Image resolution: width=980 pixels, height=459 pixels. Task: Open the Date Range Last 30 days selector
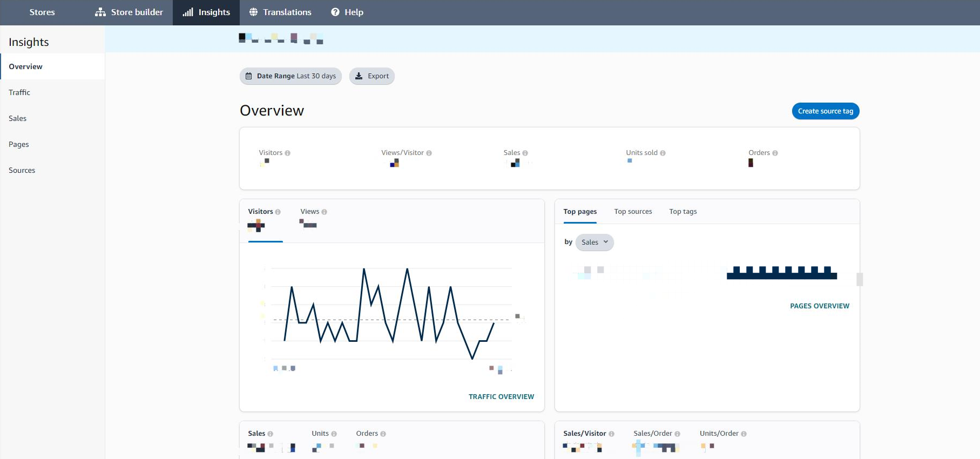tap(290, 76)
